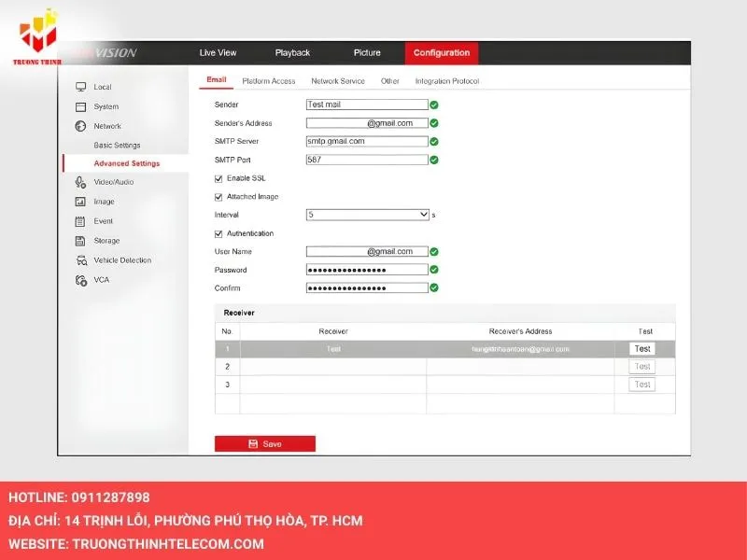Click the Local monitor icon in sidebar
Screen dimensions: 747x560
click(80, 87)
